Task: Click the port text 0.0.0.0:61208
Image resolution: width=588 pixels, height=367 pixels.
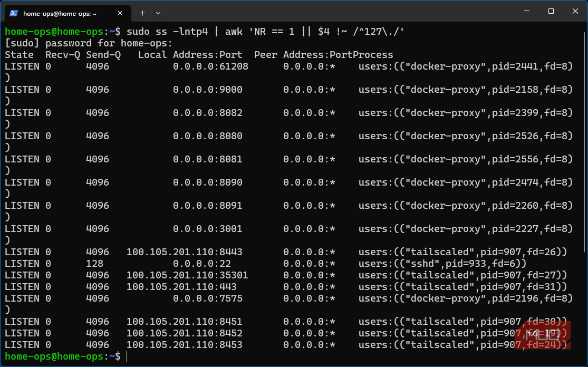Action: [210, 66]
